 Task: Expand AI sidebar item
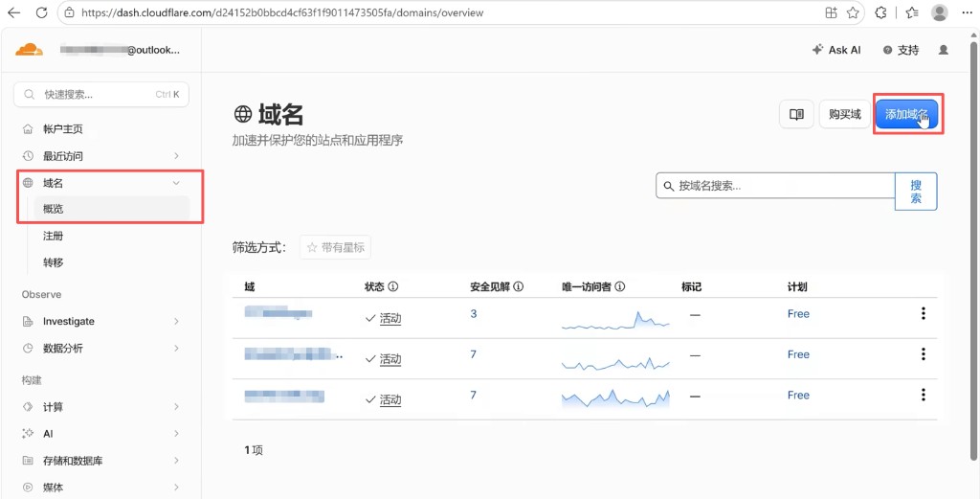click(102, 433)
